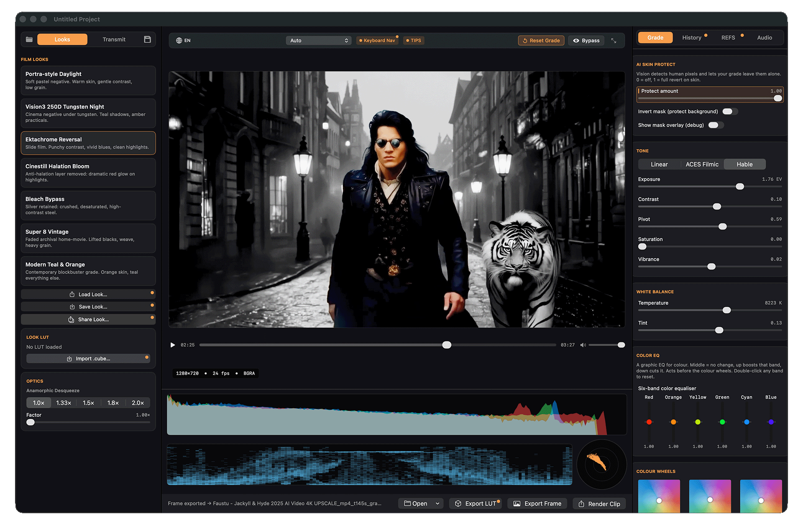
Task: Switch to the Looks tab
Action: click(62, 39)
